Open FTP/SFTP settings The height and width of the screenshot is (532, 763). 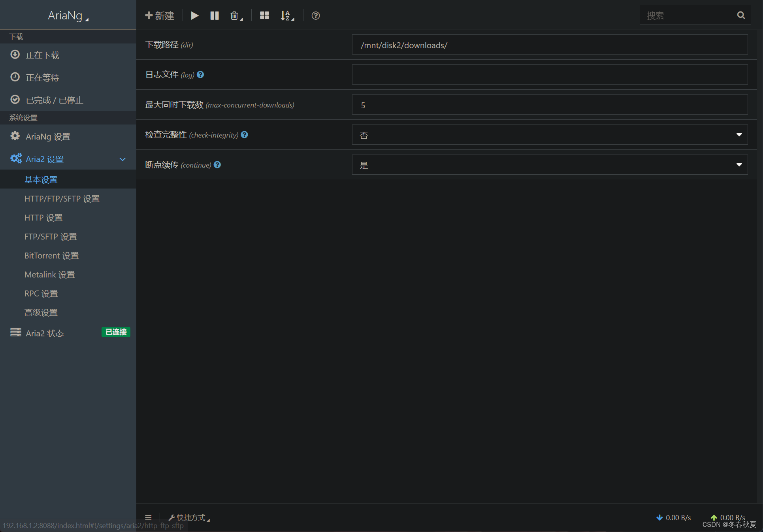tap(68, 236)
